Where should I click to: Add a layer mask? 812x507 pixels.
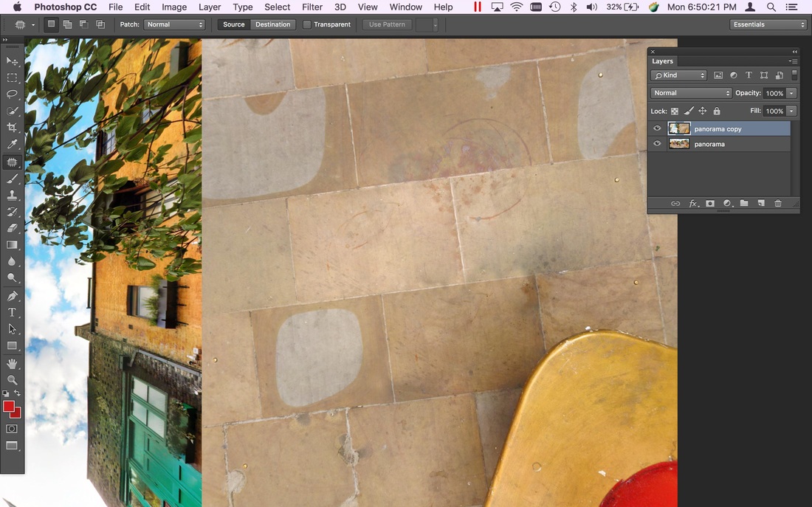tap(710, 204)
